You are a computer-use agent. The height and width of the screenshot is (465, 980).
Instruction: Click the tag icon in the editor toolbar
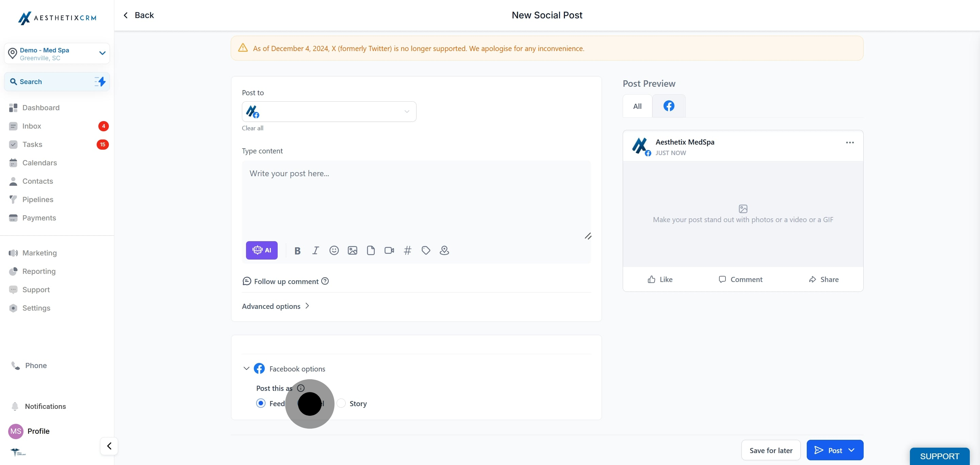click(x=426, y=251)
